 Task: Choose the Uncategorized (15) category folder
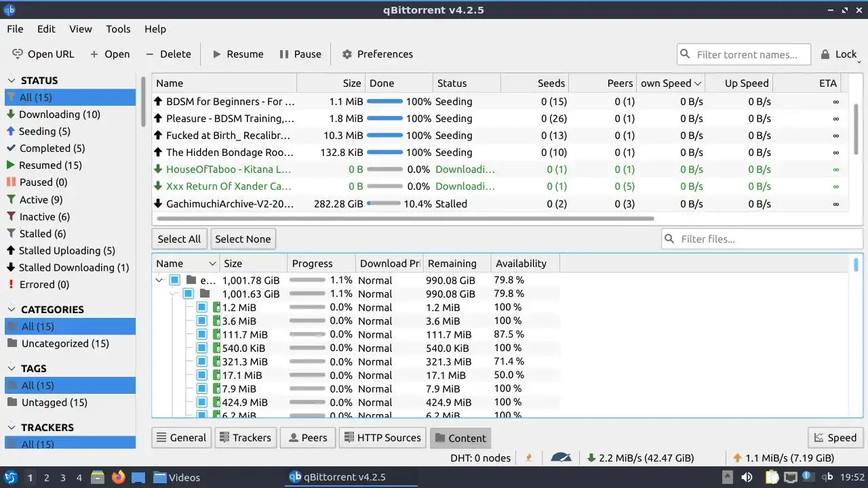65,344
